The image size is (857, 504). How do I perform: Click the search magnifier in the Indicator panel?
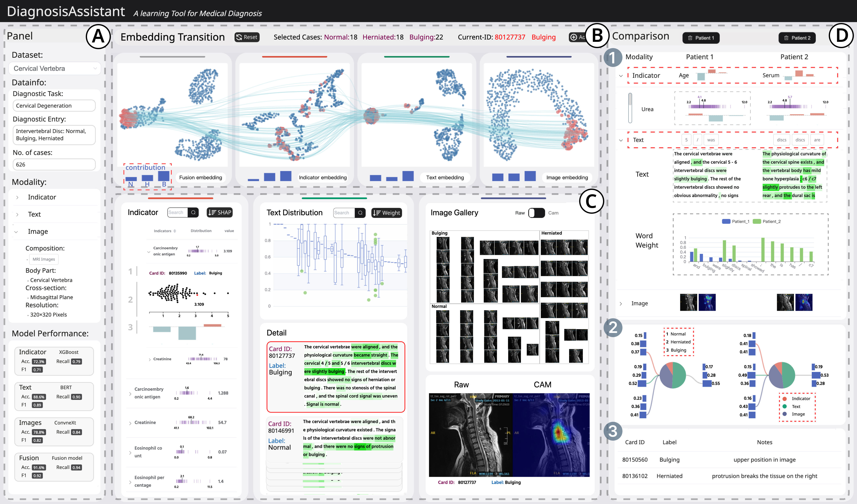tap(194, 212)
